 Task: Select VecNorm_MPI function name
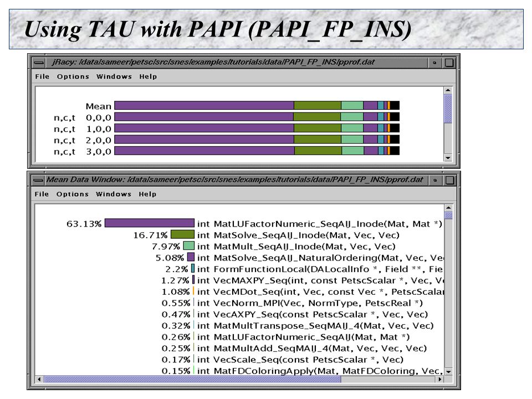coord(310,303)
